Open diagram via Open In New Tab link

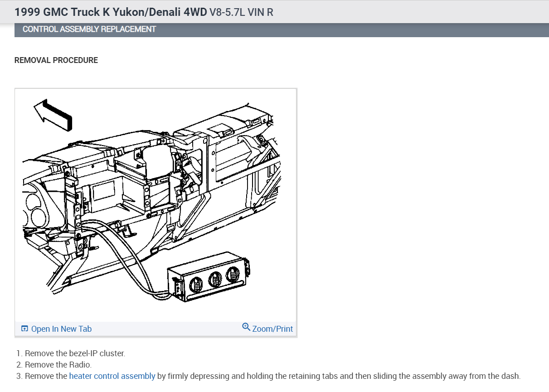coord(61,329)
